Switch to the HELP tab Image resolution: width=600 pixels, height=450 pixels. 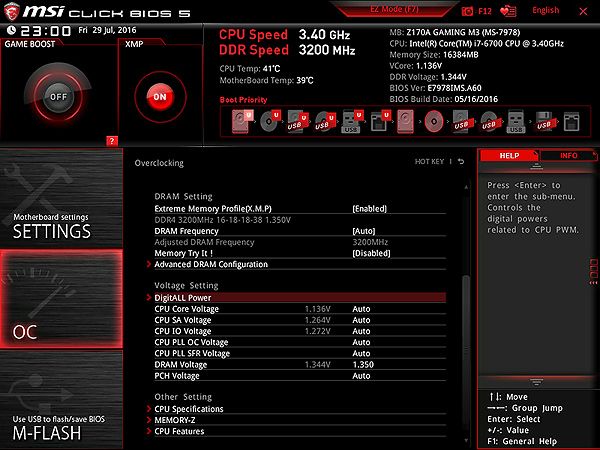point(509,155)
